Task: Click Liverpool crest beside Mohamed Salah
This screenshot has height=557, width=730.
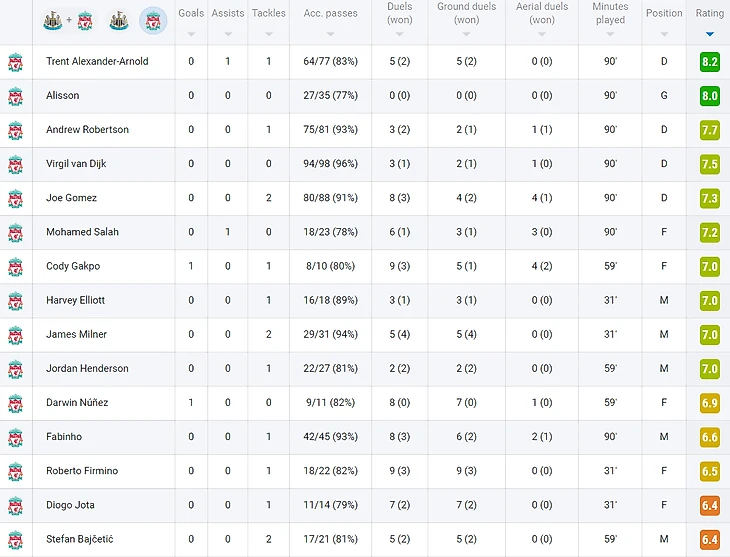Action: [x=15, y=232]
